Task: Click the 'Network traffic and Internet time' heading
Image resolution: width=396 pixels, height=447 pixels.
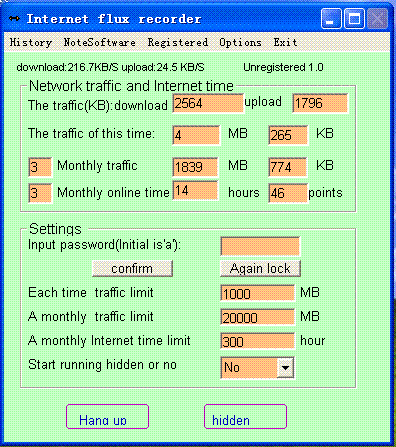Action: click(131, 86)
